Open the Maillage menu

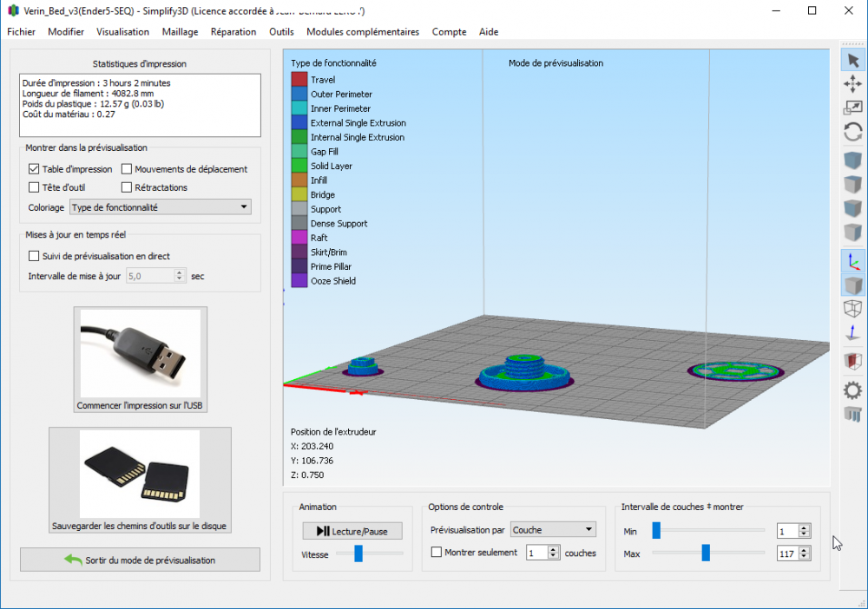(180, 31)
